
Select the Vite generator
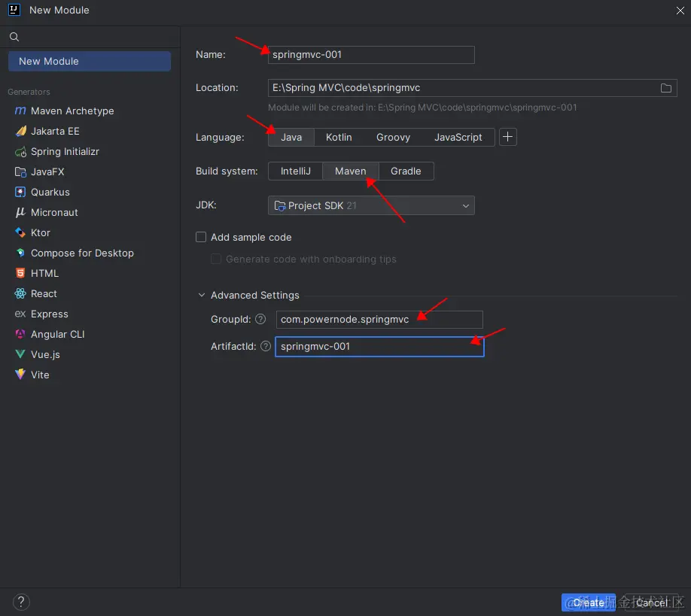(32, 375)
